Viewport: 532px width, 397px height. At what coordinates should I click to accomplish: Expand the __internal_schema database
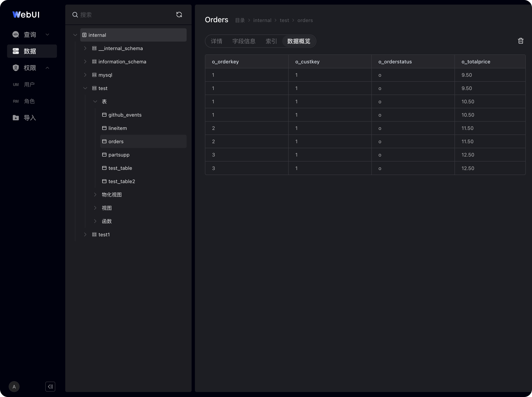pyautogui.click(x=85, y=48)
